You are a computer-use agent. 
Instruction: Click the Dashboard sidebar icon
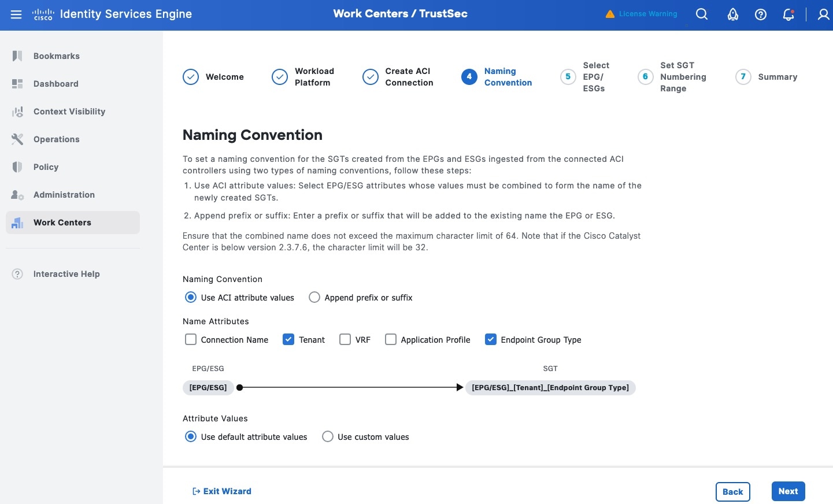[17, 84]
